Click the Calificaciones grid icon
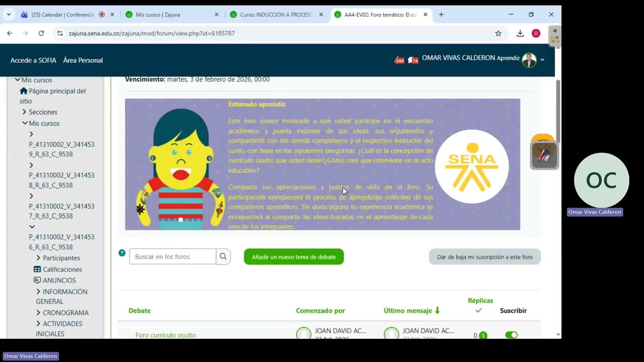644x362 pixels. 37,269
